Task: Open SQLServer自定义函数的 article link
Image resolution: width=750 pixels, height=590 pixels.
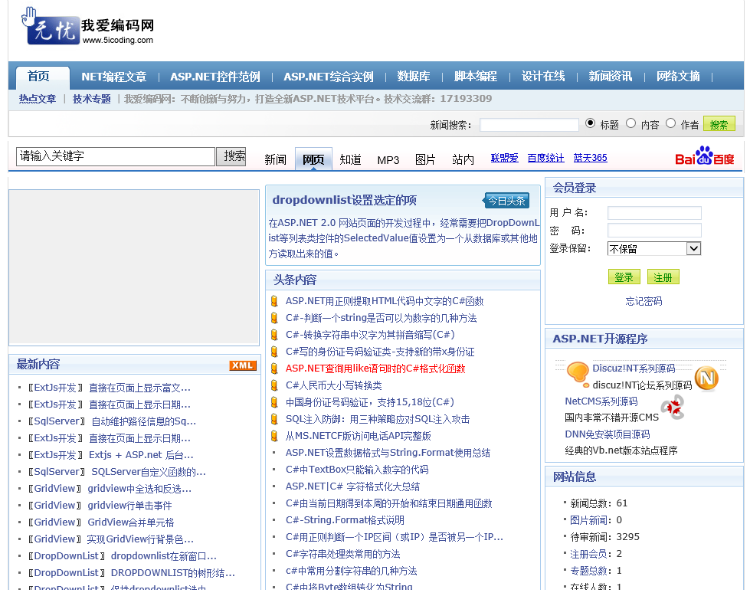Action: click(x=149, y=472)
